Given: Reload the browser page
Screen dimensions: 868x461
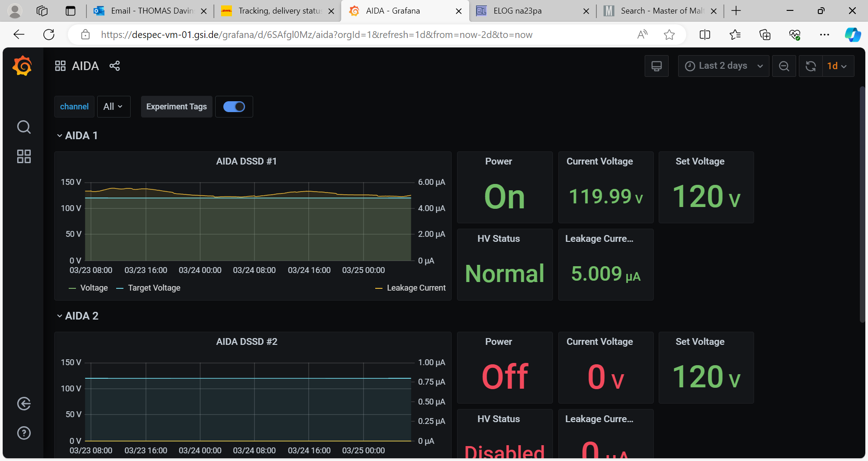Looking at the screenshot, I should click(49, 34).
